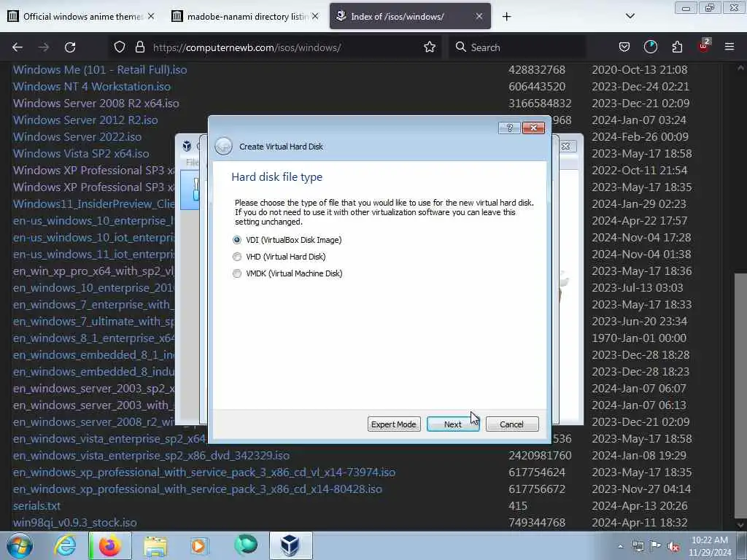The image size is (747, 560).
Task: Open Windows Vista SP2 x64.iso link
Action: point(81,153)
